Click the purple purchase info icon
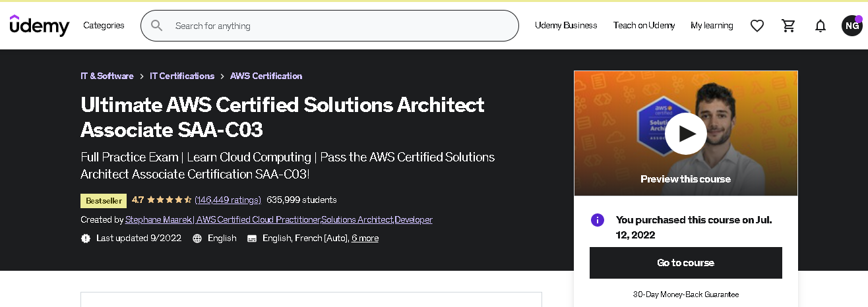 click(x=598, y=220)
